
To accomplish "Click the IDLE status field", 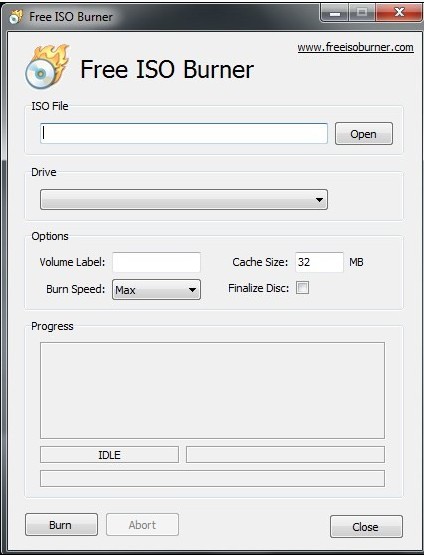I will click(109, 455).
